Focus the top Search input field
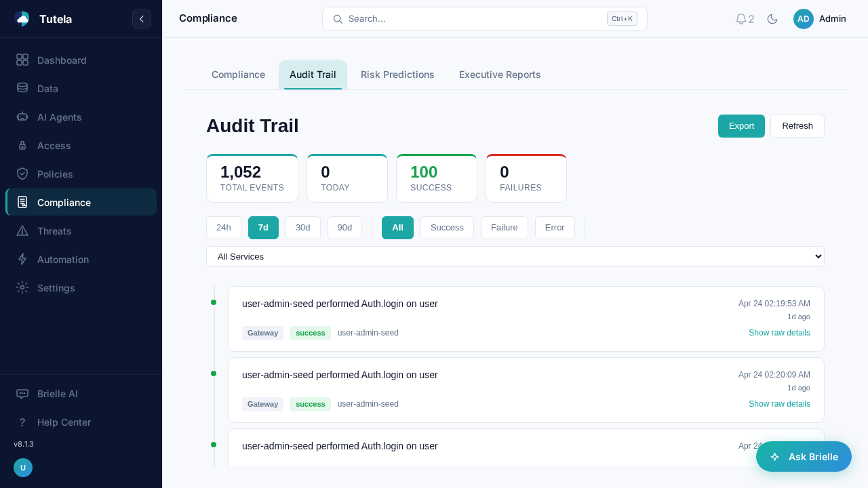Screen dimensions: 868x488 coord(475,19)
